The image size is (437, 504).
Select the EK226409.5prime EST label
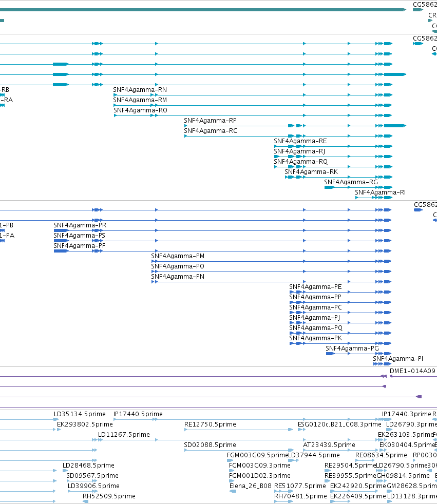357,497
